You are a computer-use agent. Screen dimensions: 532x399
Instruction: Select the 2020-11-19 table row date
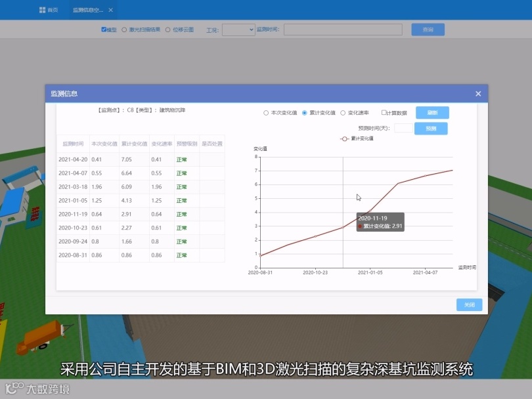[73, 214]
